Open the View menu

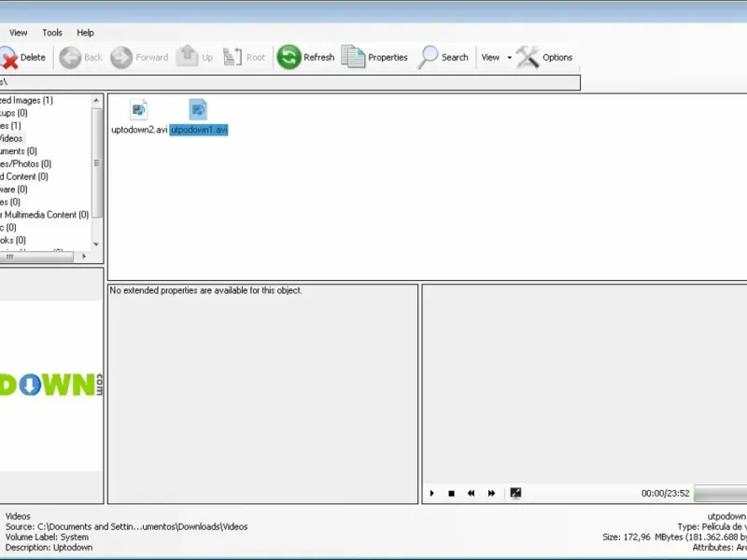[x=18, y=33]
